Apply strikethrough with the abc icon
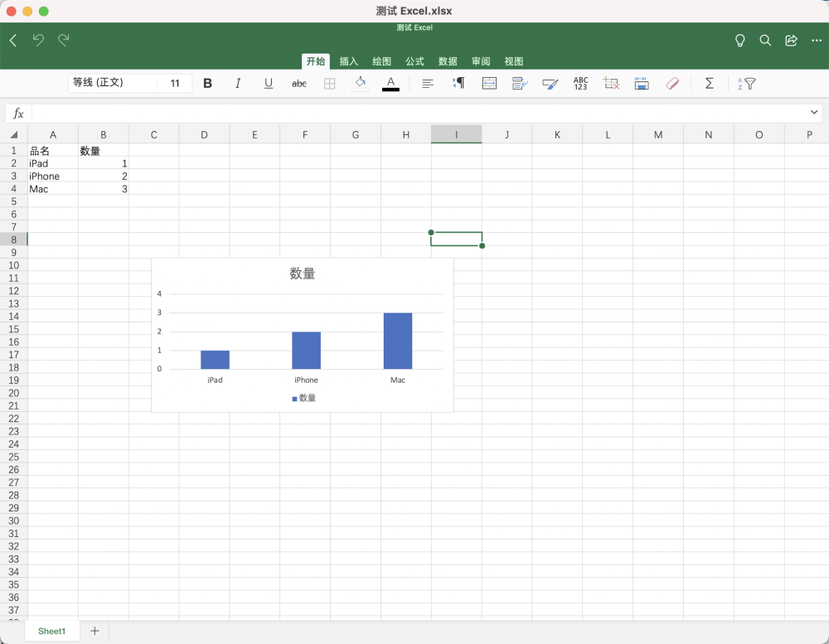The width and height of the screenshot is (829, 644). (299, 84)
